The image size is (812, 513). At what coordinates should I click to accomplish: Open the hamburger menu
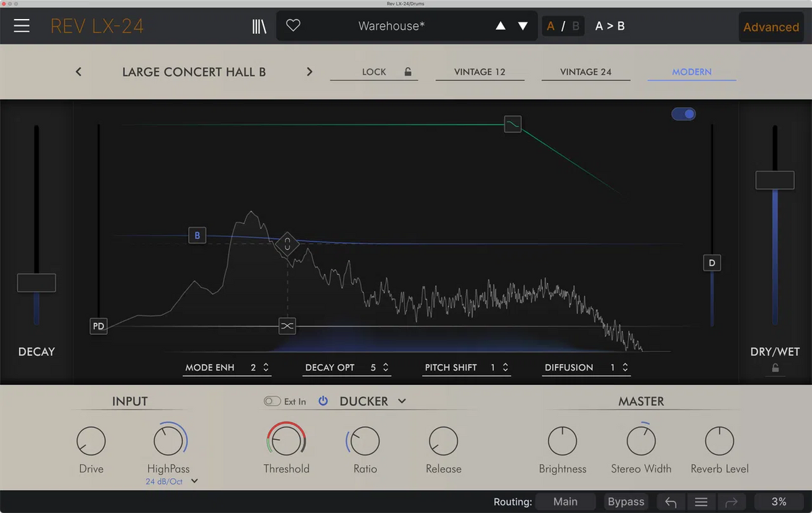(22, 26)
